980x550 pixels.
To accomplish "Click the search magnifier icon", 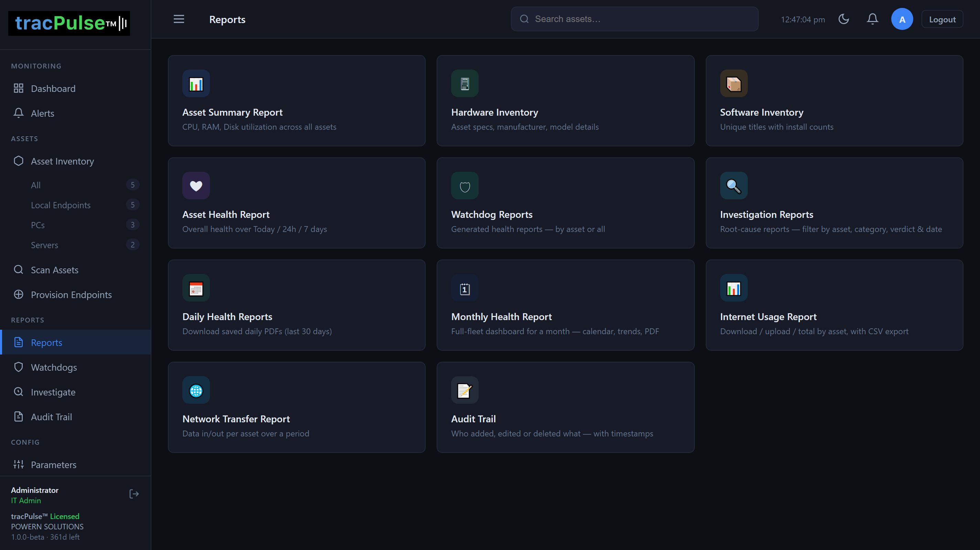I will (524, 19).
